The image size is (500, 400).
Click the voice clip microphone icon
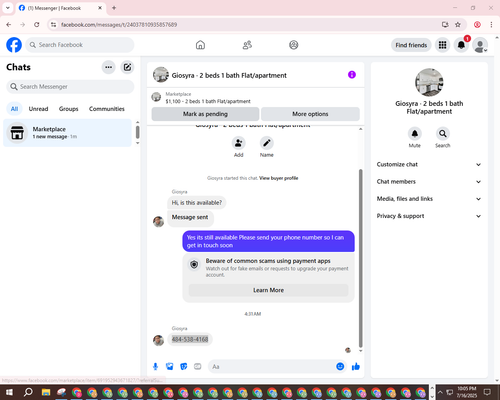[155, 367]
